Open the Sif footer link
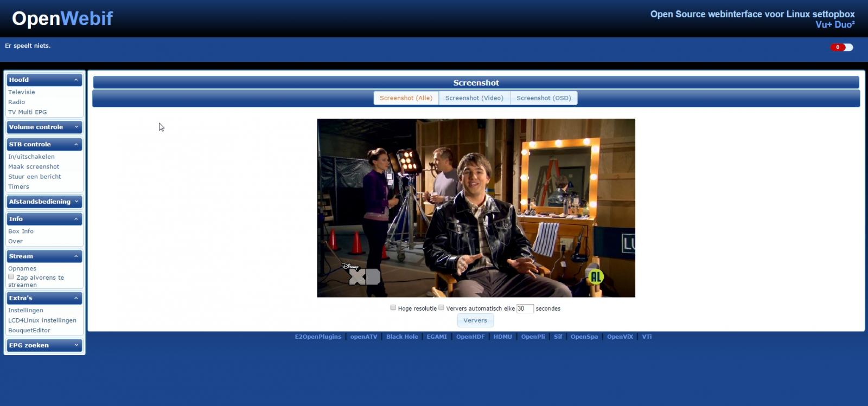This screenshot has height=406, width=868. [x=558, y=337]
